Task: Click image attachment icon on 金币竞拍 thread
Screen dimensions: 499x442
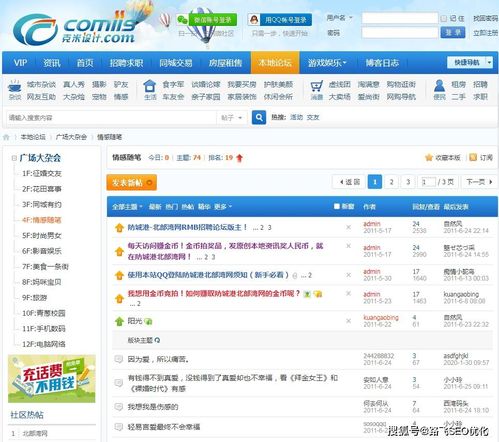Action: pyautogui.click(x=307, y=294)
